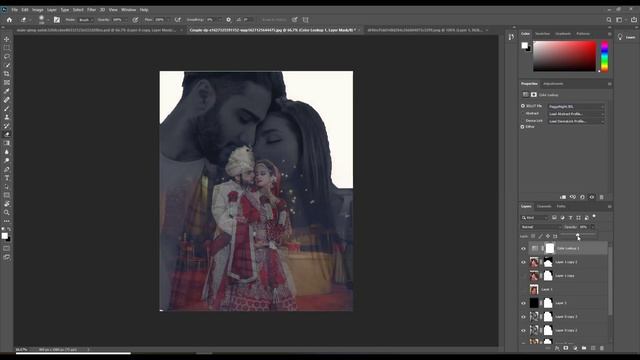The width and height of the screenshot is (640, 360).
Task: Select the Abstract radio button
Action: tap(522, 113)
